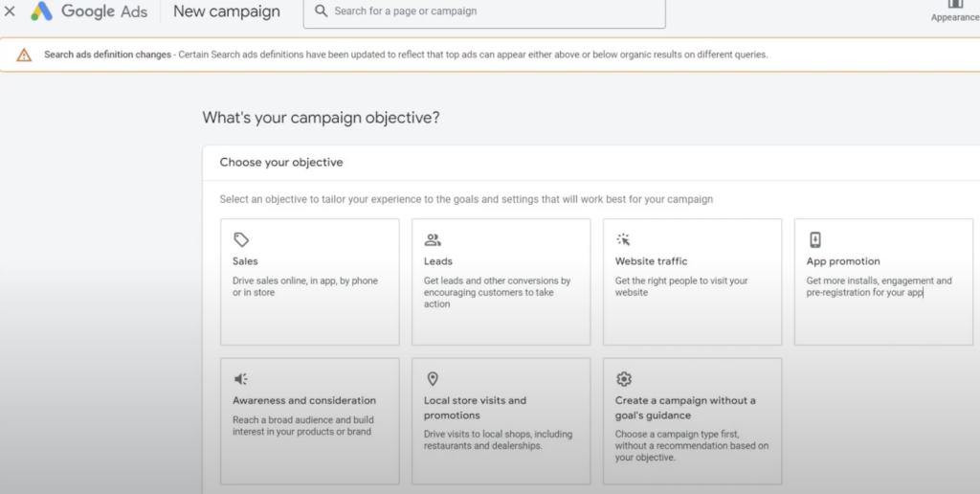Image resolution: width=980 pixels, height=494 pixels.
Task: Click the App promotion phone icon
Action: coord(815,240)
